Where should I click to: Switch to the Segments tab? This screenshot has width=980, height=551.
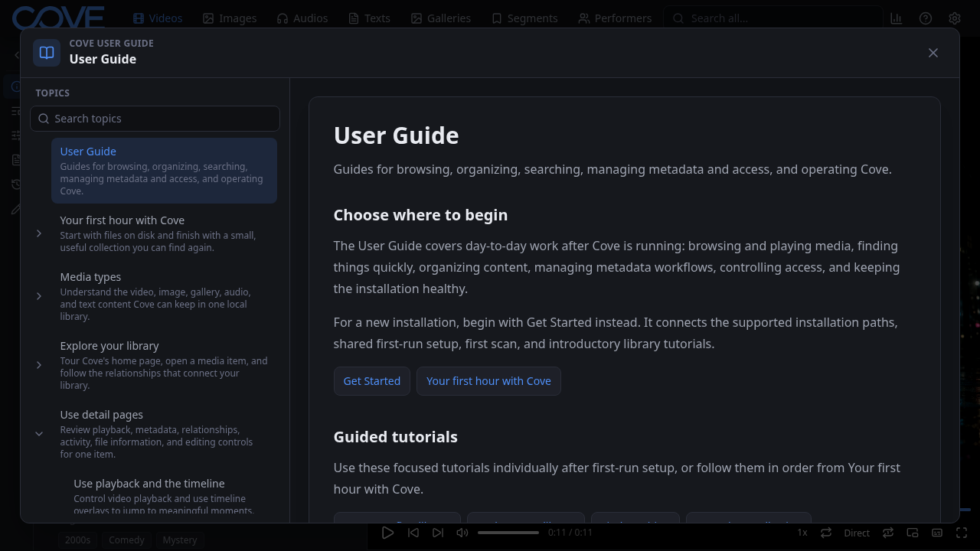click(x=524, y=18)
